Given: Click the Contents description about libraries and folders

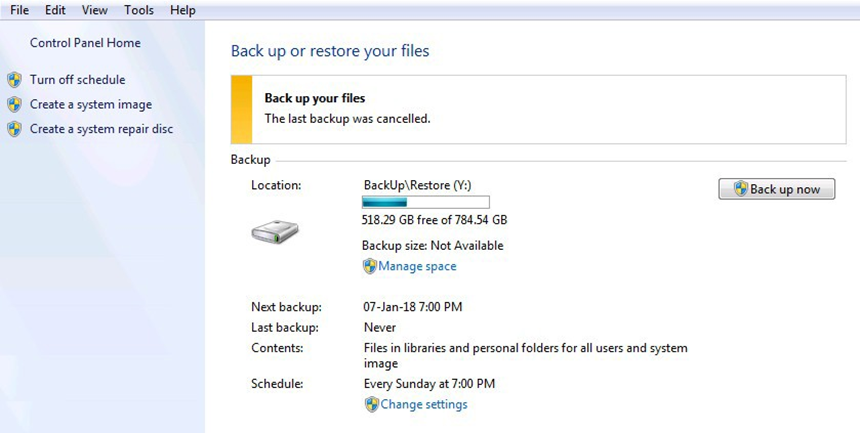Looking at the screenshot, I should pyautogui.click(x=525, y=356).
